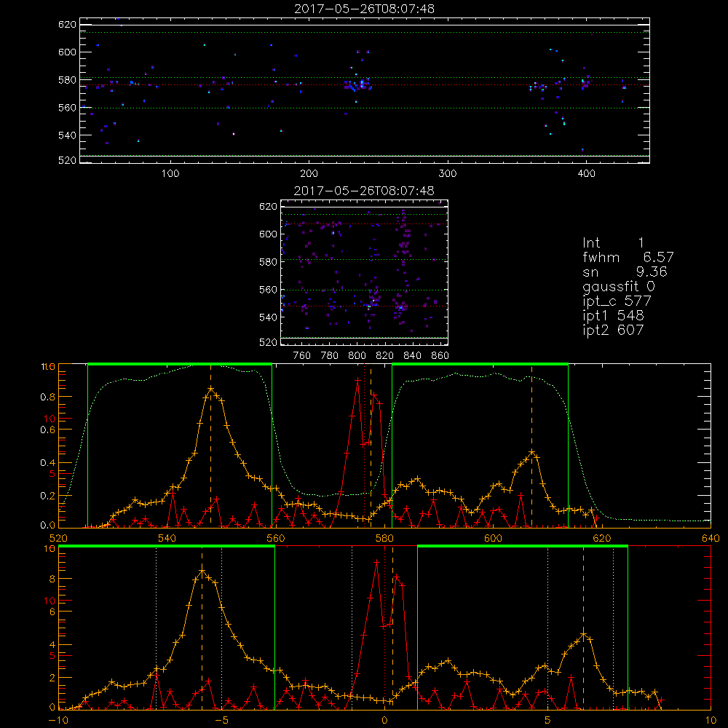Click the bright cluster near x 235 in top image
728x728 pixels.
click(x=358, y=85)
